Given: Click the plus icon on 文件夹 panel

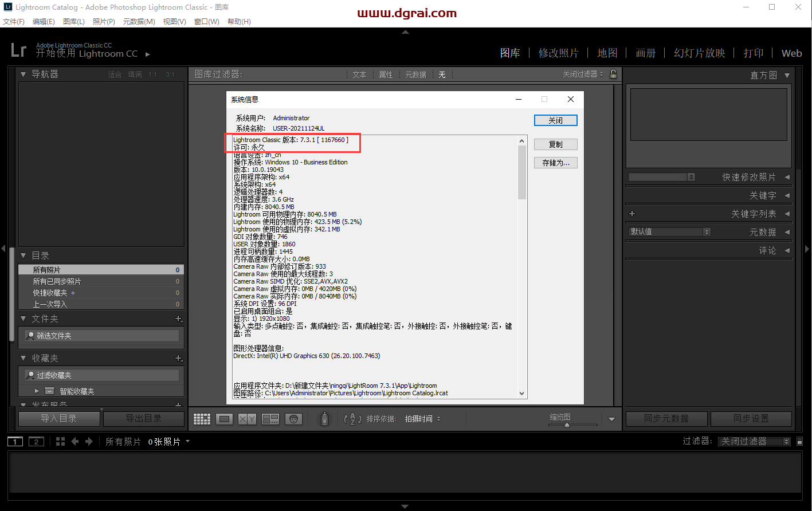Looking at the screenshot, I should coord(179,319).
